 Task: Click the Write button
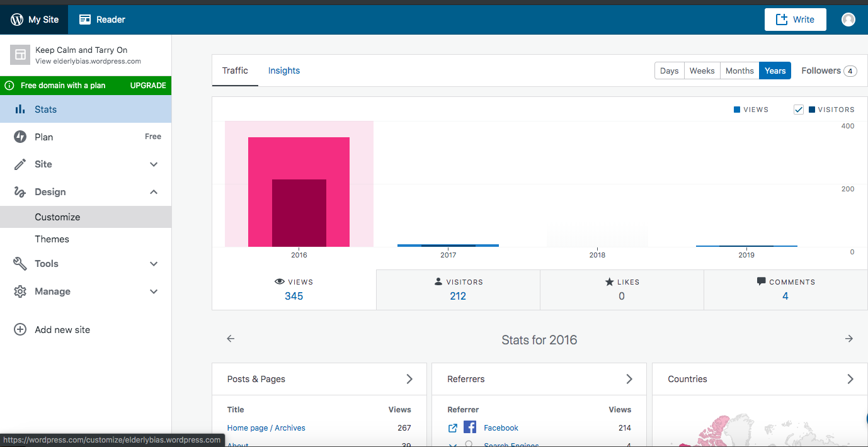pyautogui.click(x=795, y=20)
